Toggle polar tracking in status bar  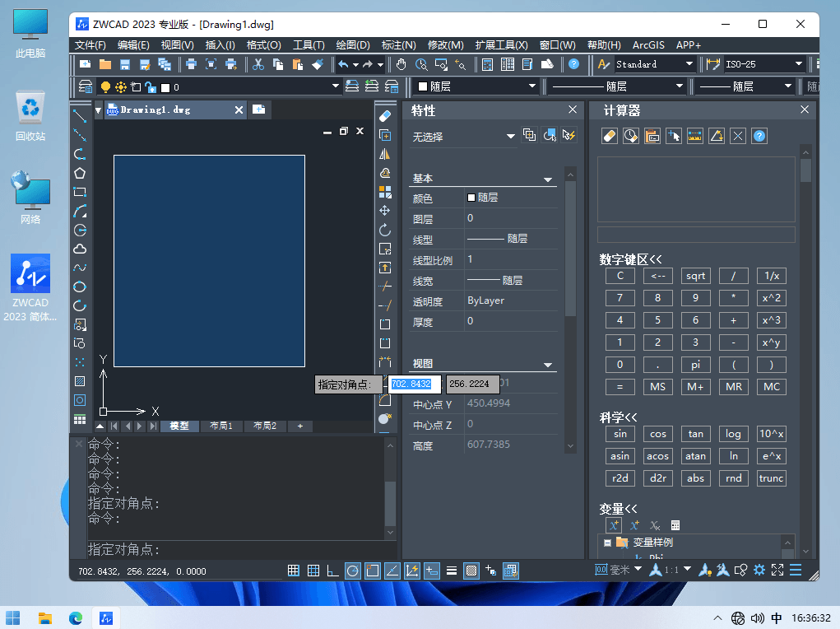352,571
